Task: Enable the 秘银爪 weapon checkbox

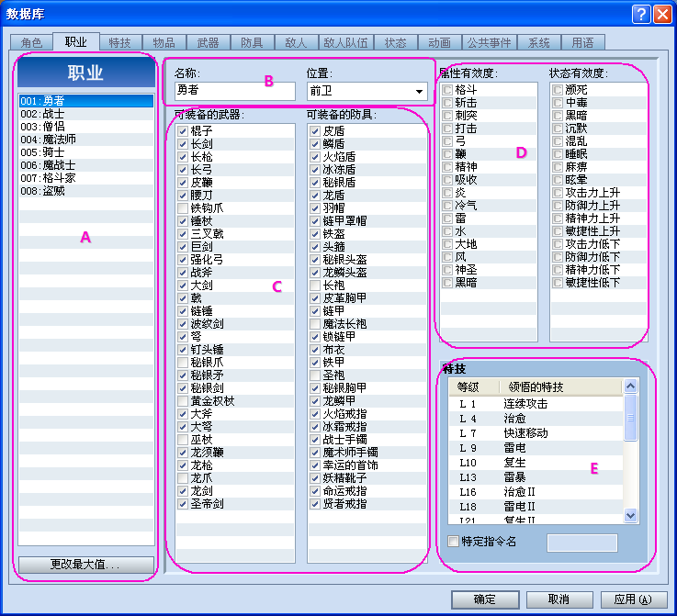Action: click(x=183, y=363)
